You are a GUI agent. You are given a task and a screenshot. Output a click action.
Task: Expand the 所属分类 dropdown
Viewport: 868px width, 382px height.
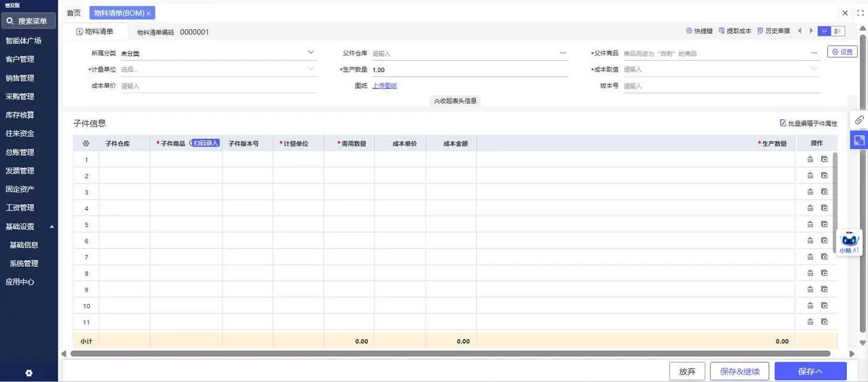pos(311,52)
